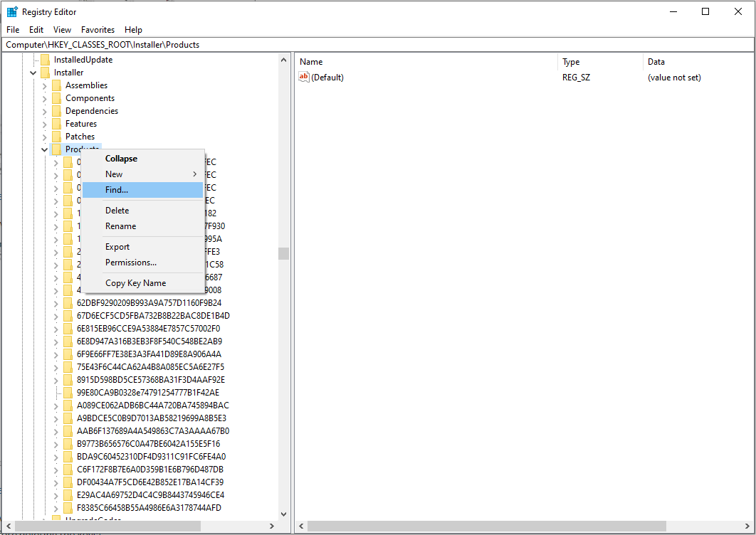
Task: Click the address bar showing the registry path
Action: (214, 44)
